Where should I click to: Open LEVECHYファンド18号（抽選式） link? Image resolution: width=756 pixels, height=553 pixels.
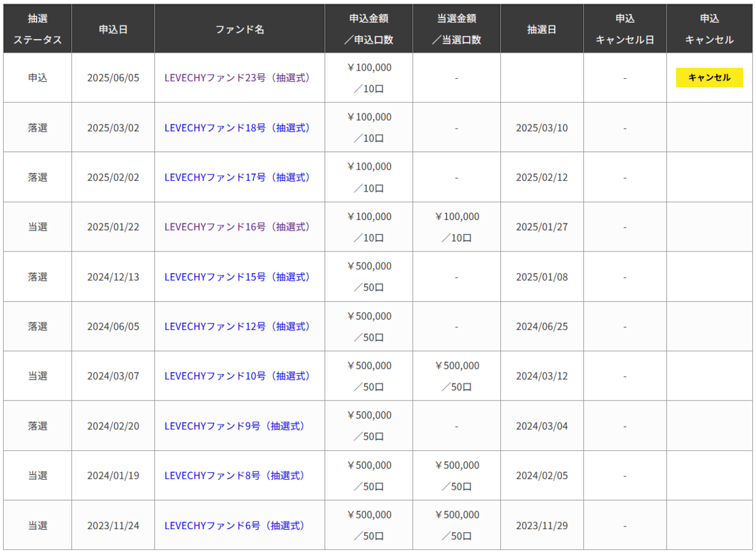pos(238,127)
